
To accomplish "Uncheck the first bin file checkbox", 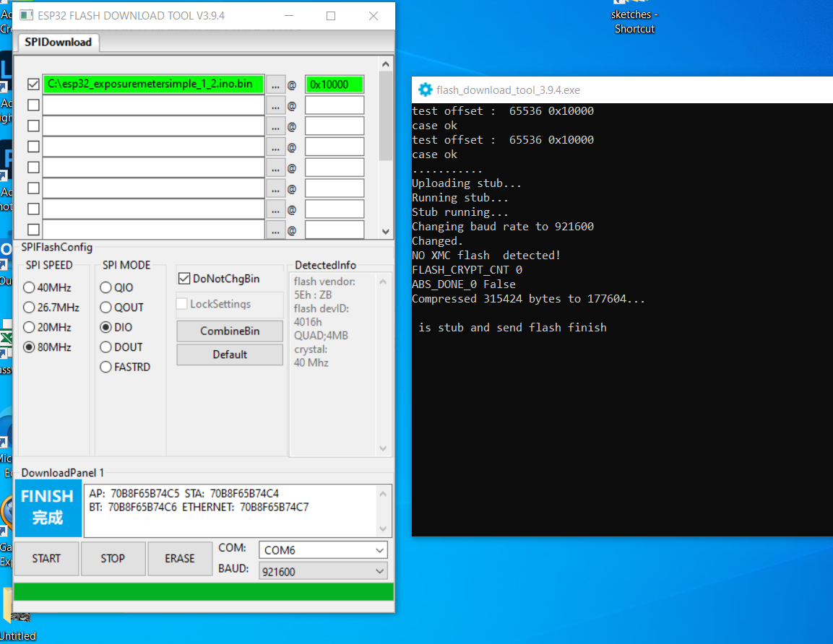I will 33,84.
